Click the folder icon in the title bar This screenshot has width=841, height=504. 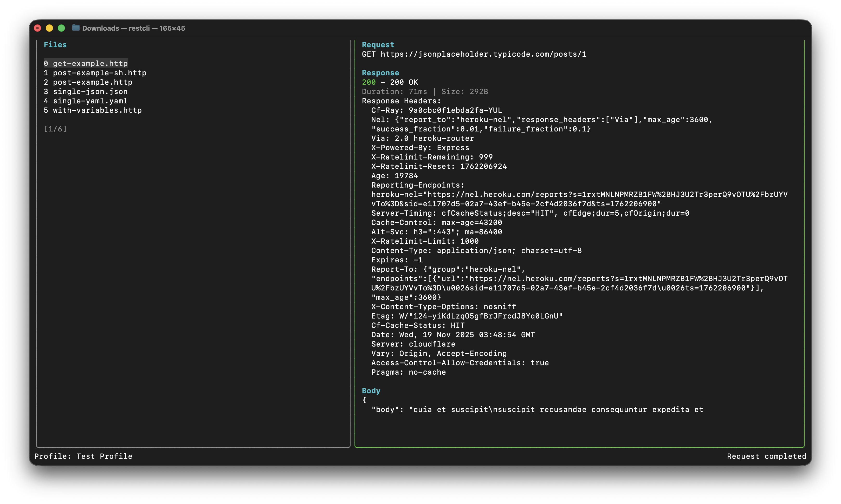coord(76,28)
